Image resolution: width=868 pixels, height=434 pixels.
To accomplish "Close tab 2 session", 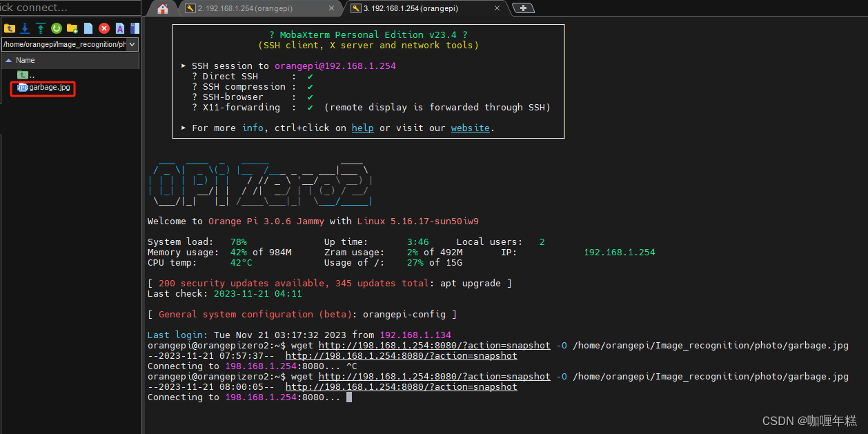I will click(x=332, y=8).
